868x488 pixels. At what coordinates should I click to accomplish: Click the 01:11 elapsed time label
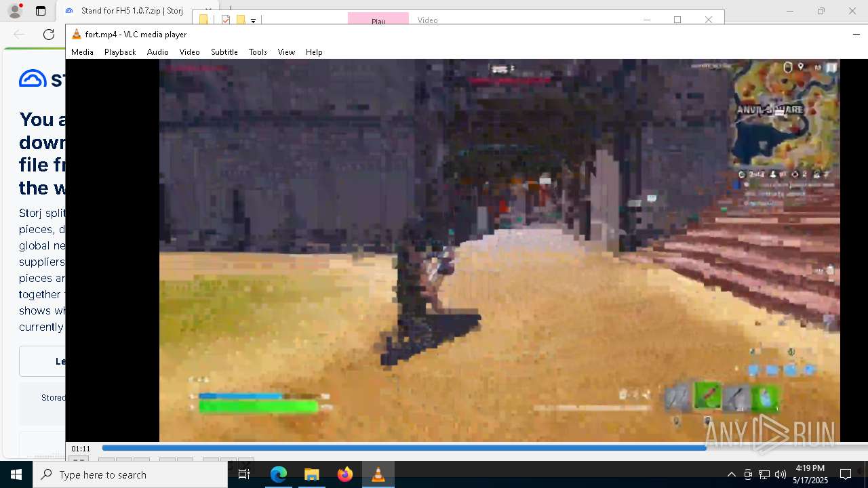click(81, 449)
